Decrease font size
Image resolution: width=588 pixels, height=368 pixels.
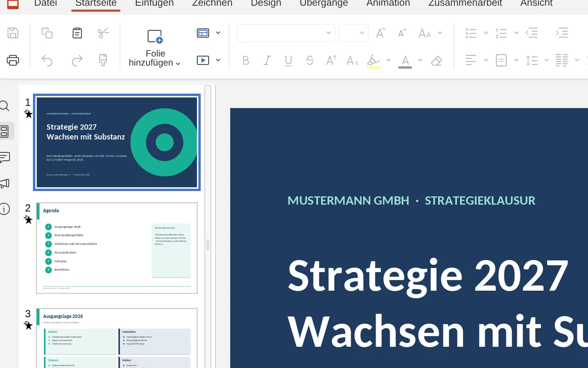[402, 33]
